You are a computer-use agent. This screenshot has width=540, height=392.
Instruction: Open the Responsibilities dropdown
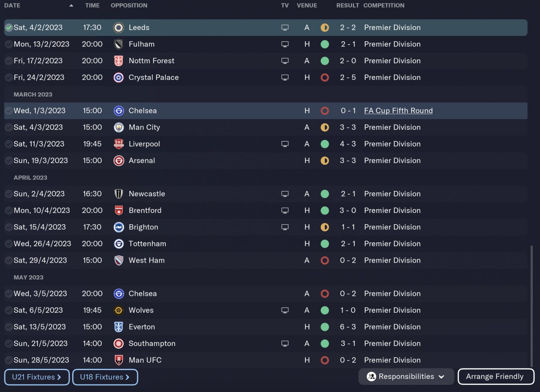(x=406, y=377)
